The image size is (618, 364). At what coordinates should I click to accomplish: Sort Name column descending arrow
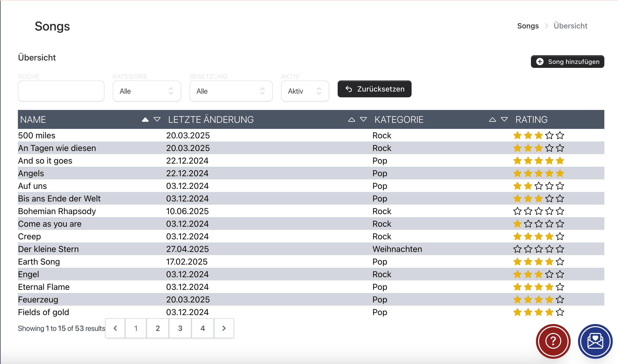pyautogui.click(x=157, y=120)
